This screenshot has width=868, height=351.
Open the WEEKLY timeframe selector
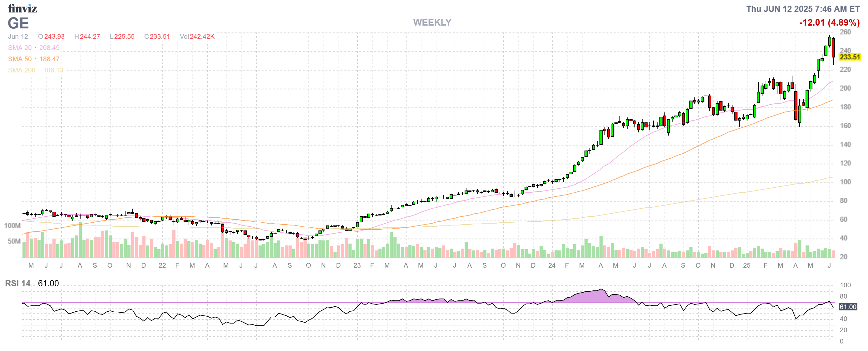click(432, 22)
